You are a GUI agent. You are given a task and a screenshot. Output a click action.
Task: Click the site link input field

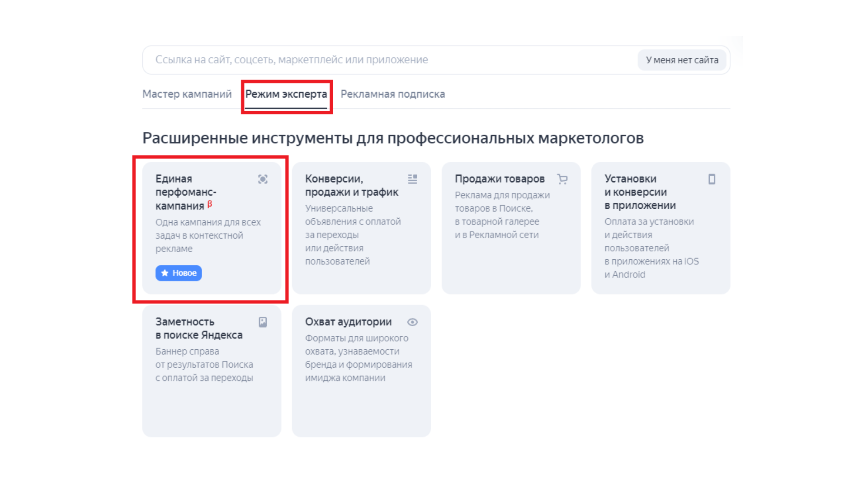(x=389, y=60)
